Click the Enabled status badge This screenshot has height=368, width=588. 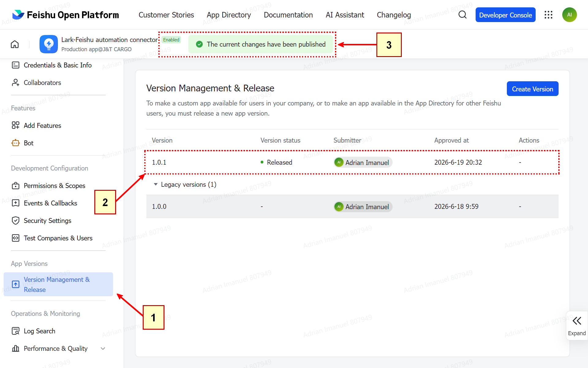171,40
